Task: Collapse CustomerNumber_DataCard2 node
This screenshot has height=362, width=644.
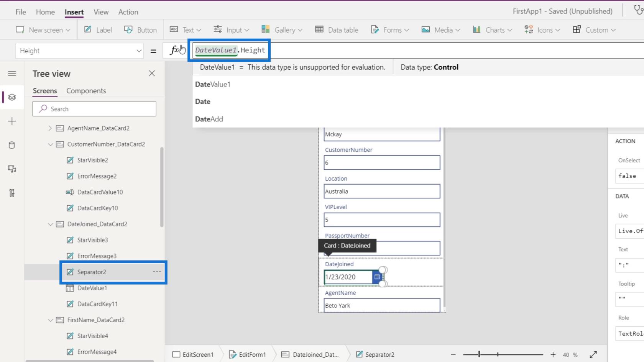Action: pos(50,144)
